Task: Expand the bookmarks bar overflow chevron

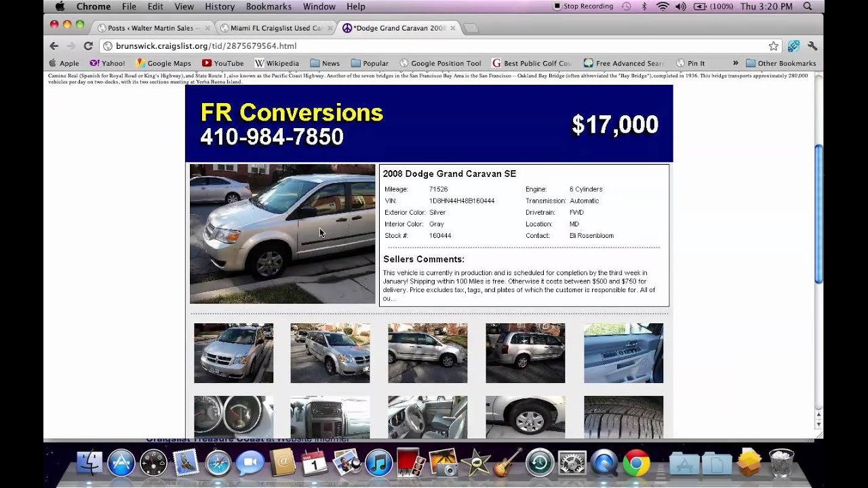Action: point(735,63)
